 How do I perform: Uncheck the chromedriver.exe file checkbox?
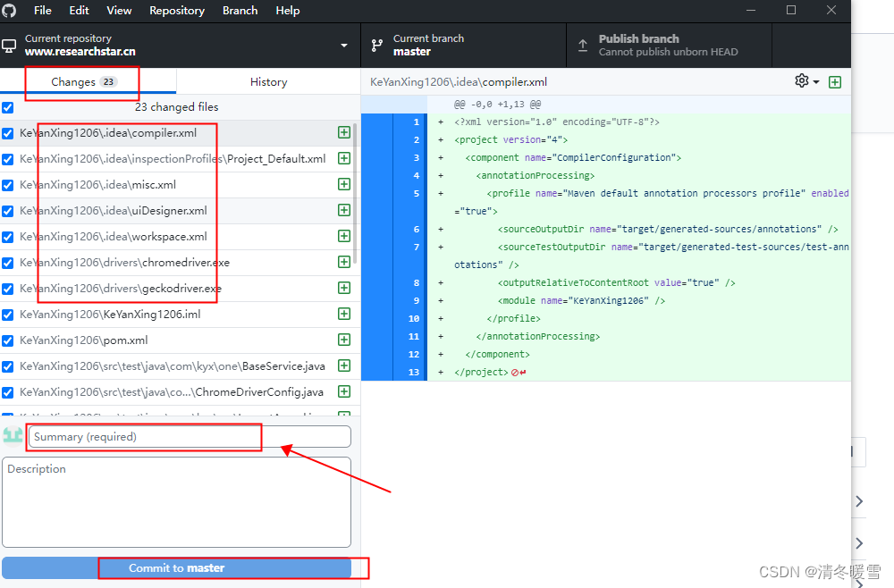(8, 262)
